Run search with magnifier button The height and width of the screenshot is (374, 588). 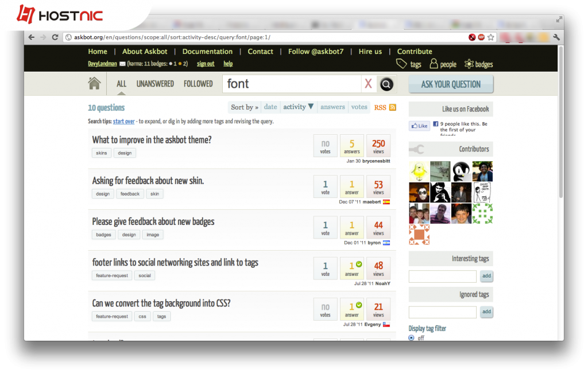click(x=386, y=84)
